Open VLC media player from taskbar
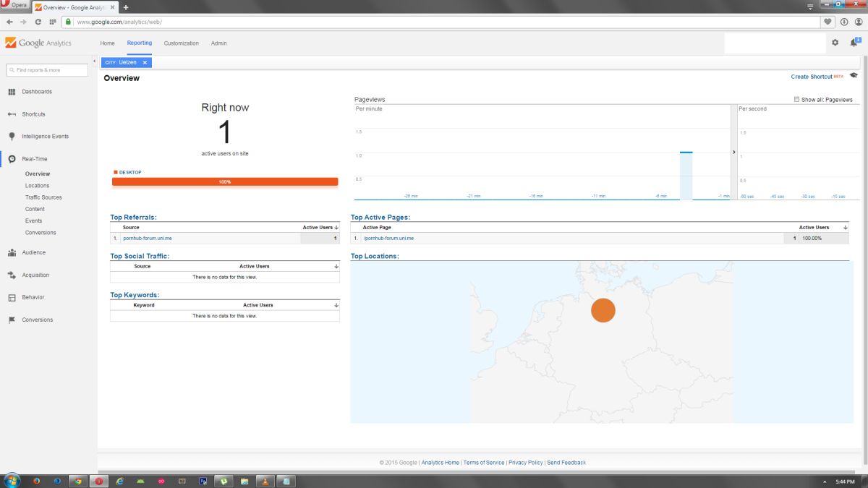868x488 pixels. tap(265, 481)
